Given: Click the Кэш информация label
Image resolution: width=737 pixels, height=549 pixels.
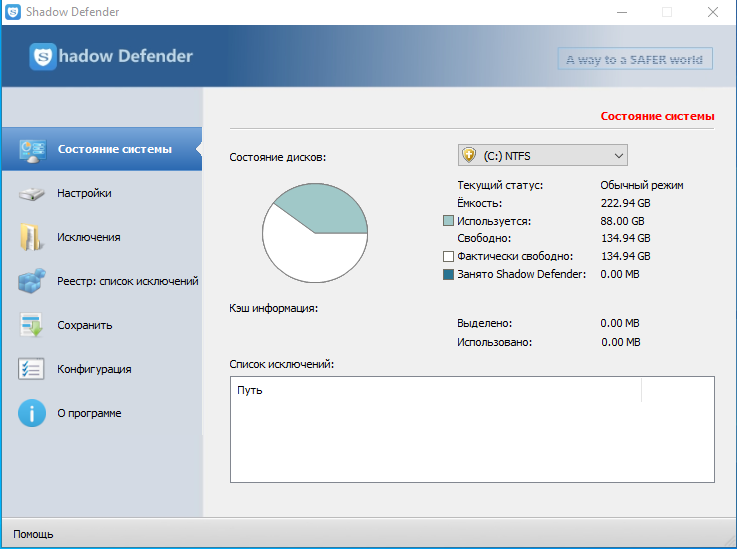Looking at the screenshot, I should 274,308.
